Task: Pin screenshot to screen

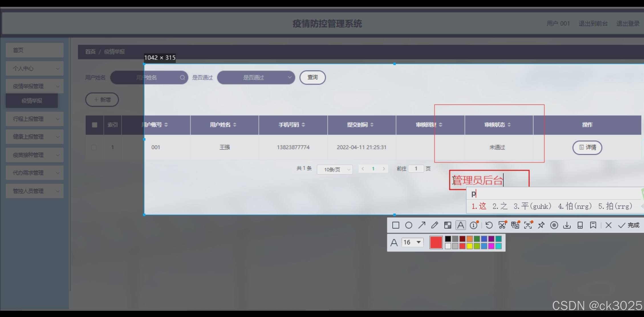Action: (x=541, y=225)
